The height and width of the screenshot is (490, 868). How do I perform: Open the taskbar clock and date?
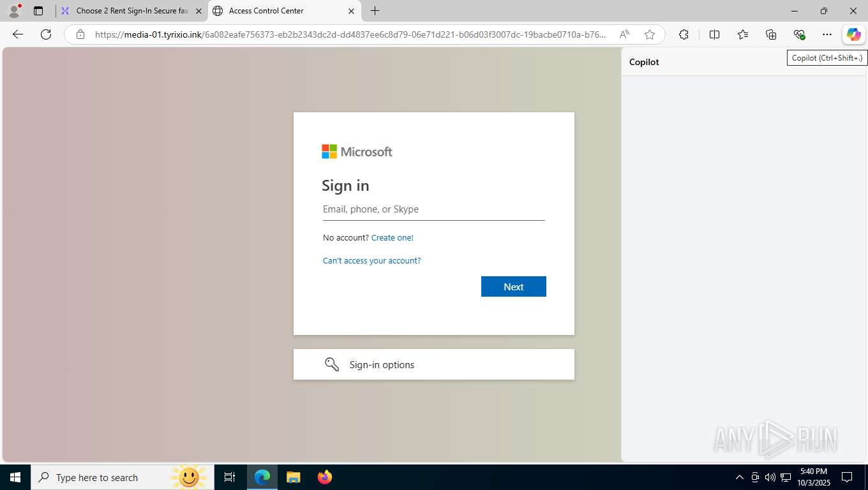[x=814, y=477]
